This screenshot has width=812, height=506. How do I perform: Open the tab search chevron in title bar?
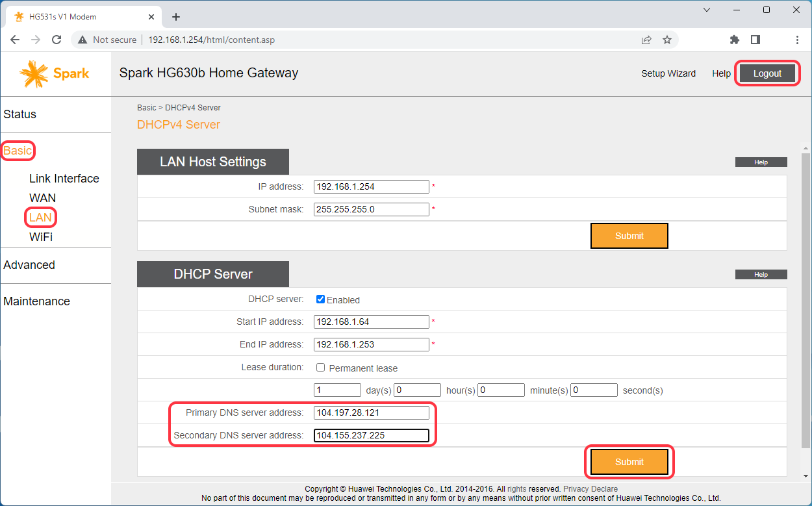point(707,10)
